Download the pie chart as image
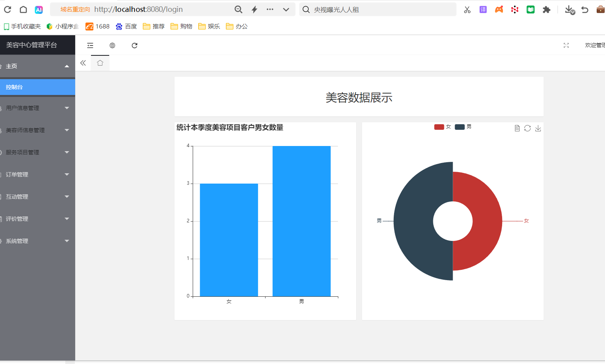605x364 pixels. coord(538,128)
